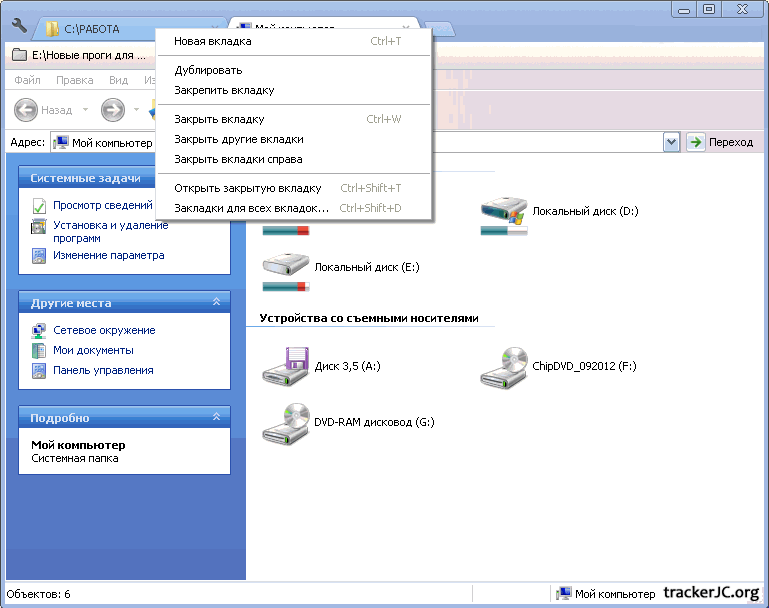This screenshot has width=769, height=608.
Task: Open the Back button history dropdown
Action: pos(85,110)
